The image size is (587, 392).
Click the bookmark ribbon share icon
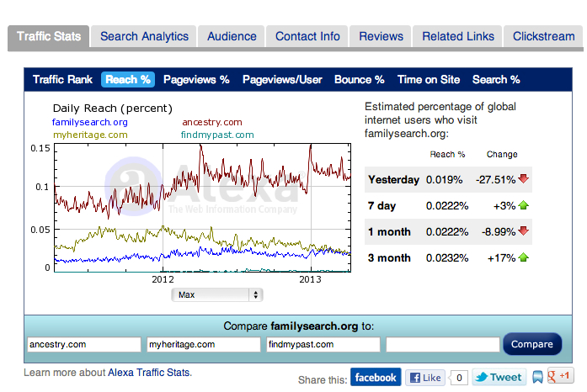click(x=537, y=378)
